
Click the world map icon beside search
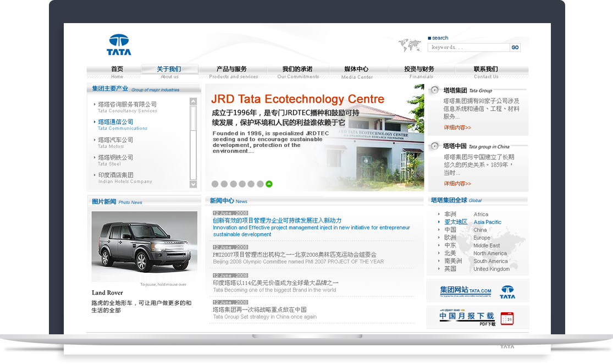point(410,45)
